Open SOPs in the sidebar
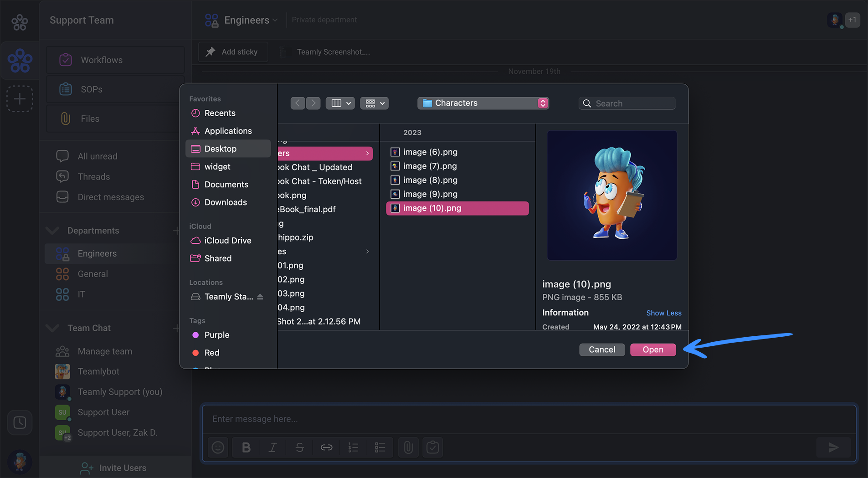Image resolution: width=868 pixels, height=478 pixels. coord(115,89)
